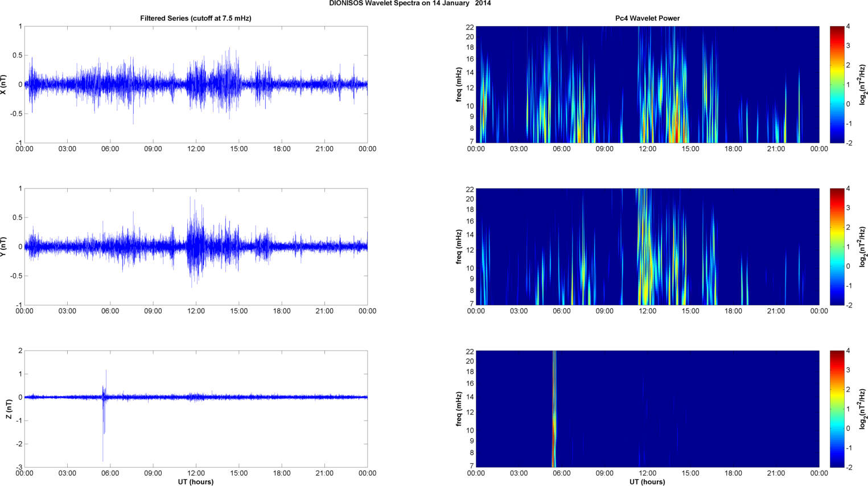Click the colorbar beside the Z wavelet spectrum
The width and height of the screenshot is (868, 486).
837,409
